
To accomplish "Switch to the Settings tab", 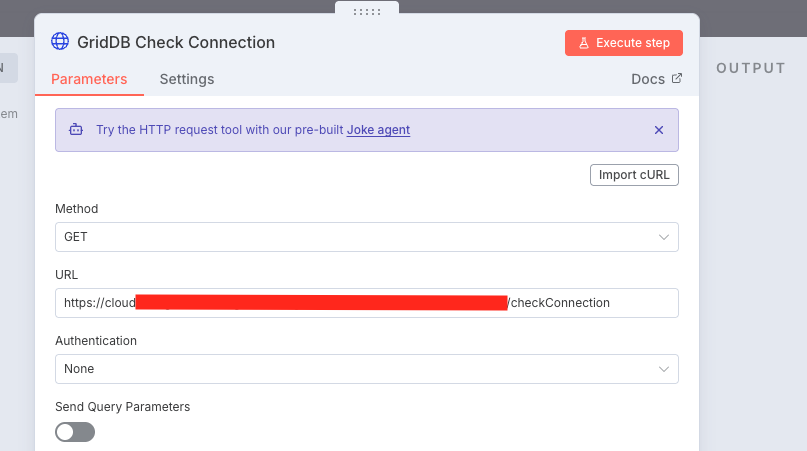I will click(x=187, y=79).
